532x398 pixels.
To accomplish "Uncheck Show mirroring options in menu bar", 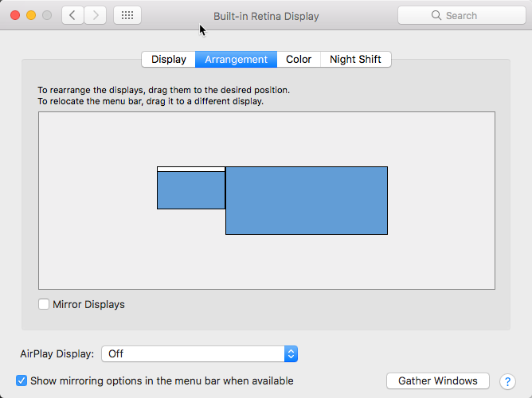I will [22, 380].
